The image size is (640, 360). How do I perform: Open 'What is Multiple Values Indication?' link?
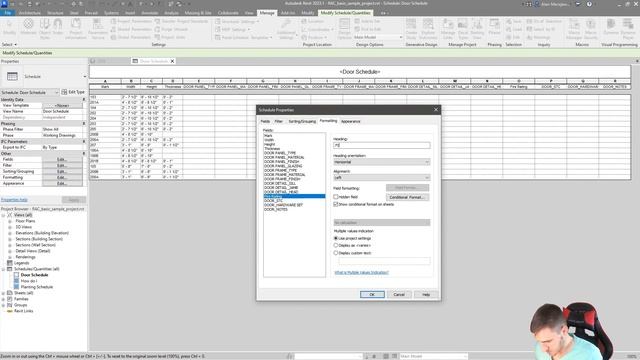click(361, 272)
